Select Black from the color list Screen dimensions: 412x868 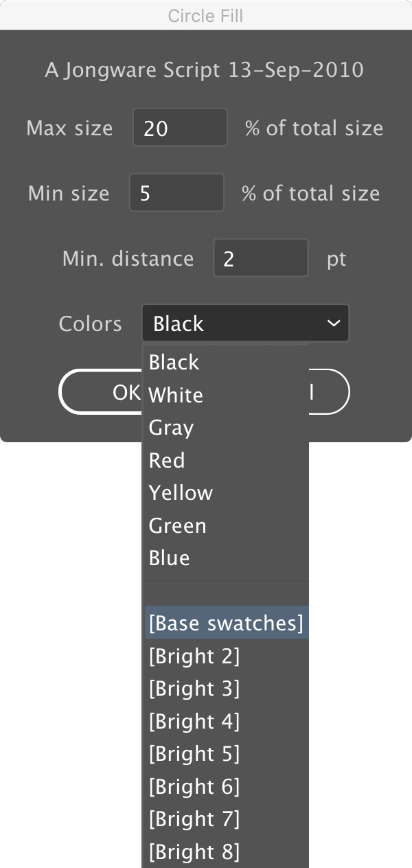coord(174,362)
